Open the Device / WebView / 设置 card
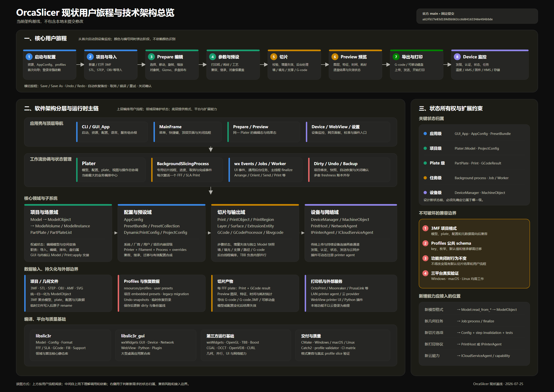Viewport: 554px width, 392px height. click(348, 132)
